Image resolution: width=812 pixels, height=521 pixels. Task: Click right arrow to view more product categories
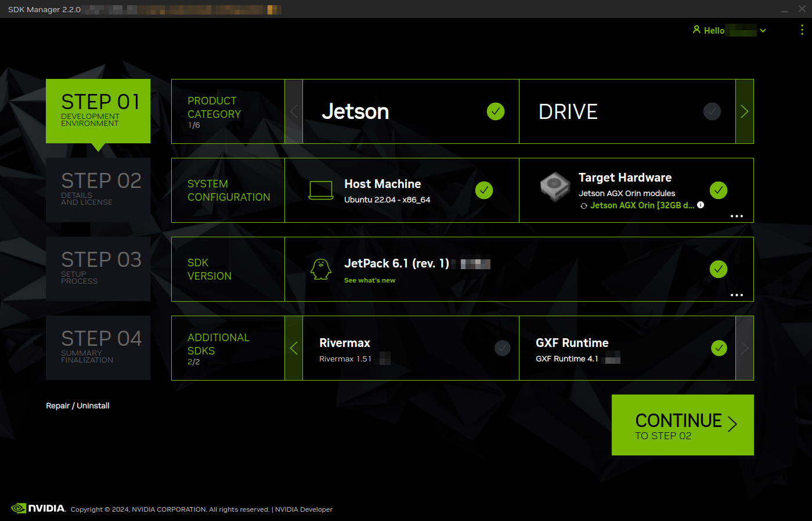coord(745,111)
